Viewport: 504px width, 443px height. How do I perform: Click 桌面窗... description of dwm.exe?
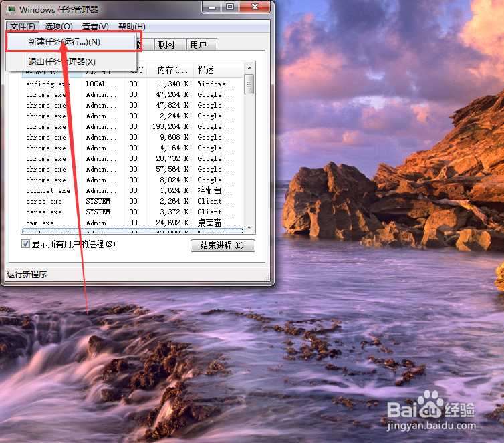click(215, 223)
